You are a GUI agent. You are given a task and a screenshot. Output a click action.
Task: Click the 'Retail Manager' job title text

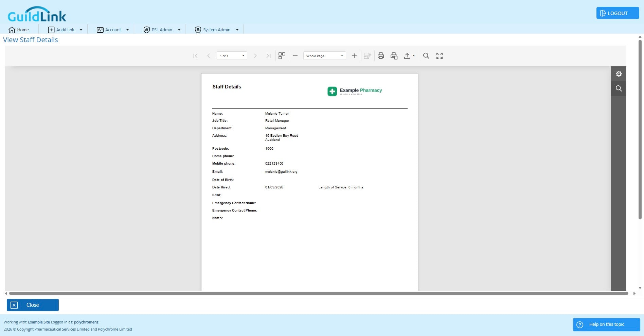point(277,121)
